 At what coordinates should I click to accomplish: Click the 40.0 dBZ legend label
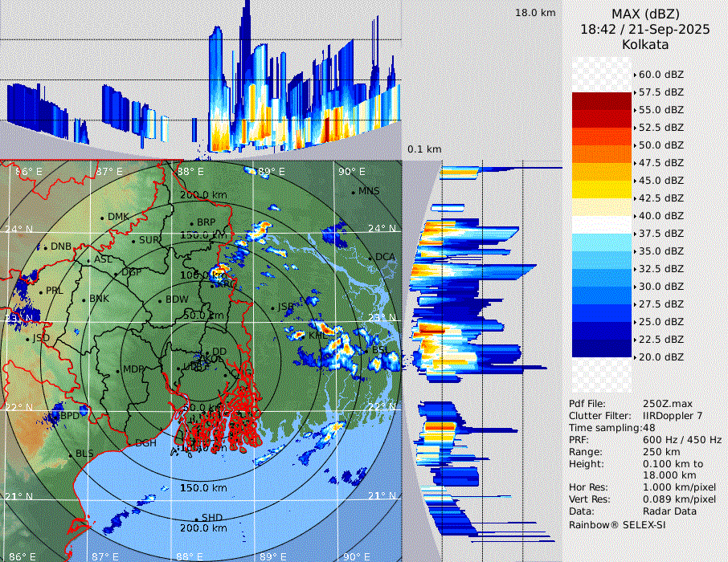point(661,216)
